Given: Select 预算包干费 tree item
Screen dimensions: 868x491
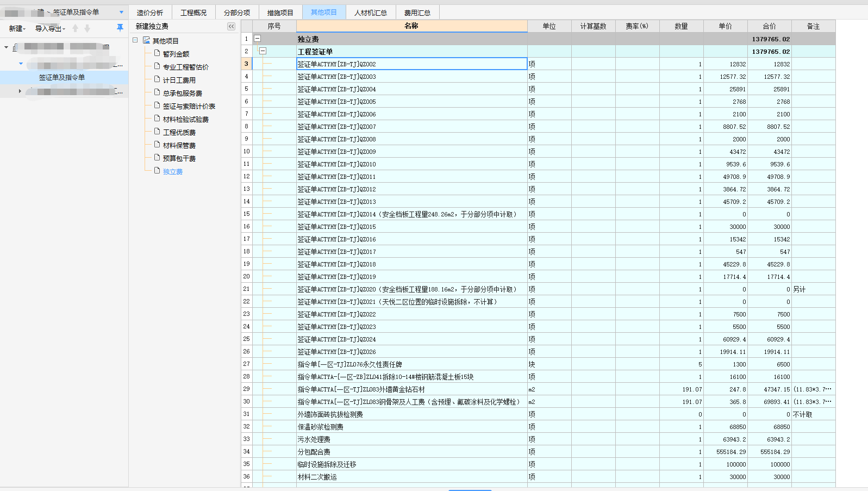Looking at the screenshot, I should pyautogui.click(x=179, y=158).
